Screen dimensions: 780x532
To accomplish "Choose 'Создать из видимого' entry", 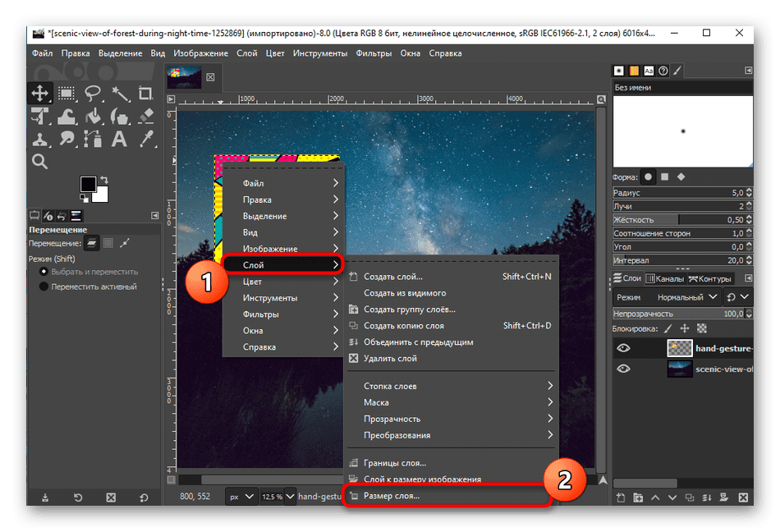I will (452, 293).
